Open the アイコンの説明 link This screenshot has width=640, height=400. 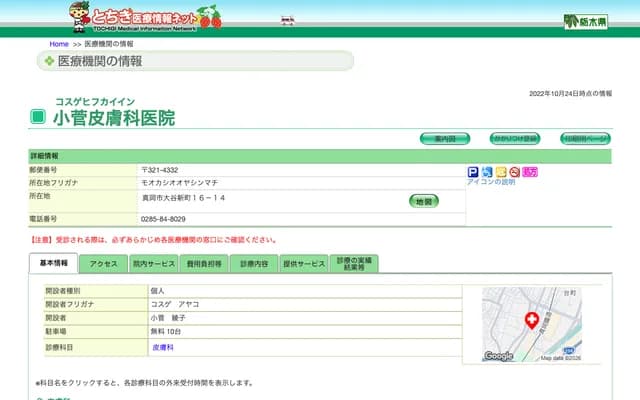coord(491,182)
